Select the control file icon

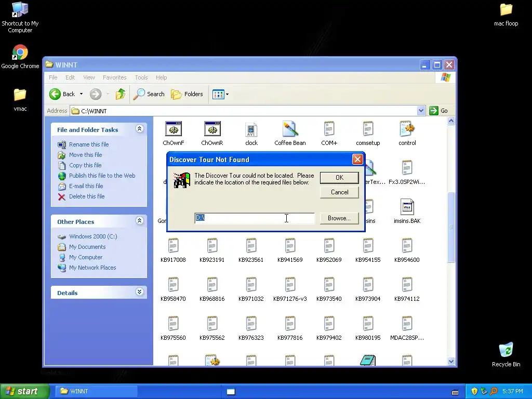(x=407, y=129)
